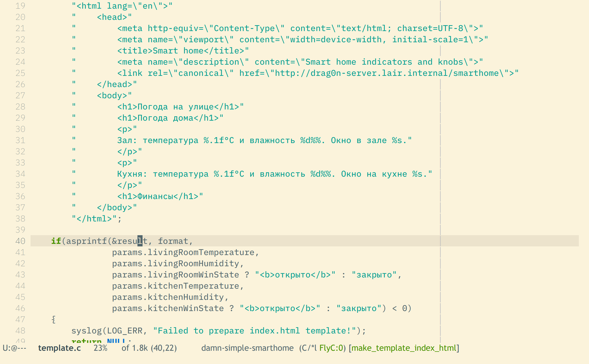The image size is (589, 364).
Task: Click line number 40 in the gutter
Action: coord(20,241)
